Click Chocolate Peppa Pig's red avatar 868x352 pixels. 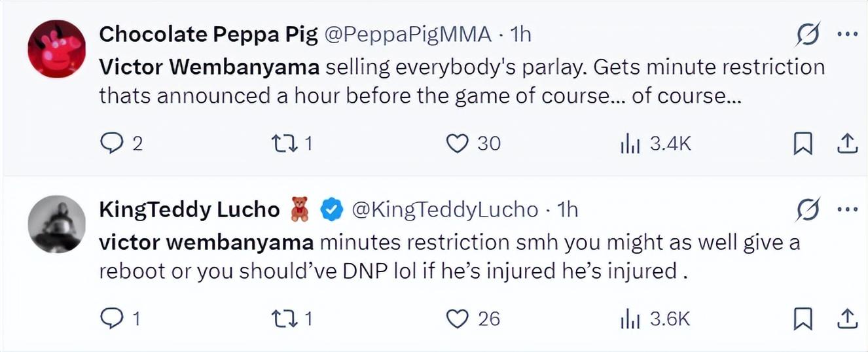[56, 48]
